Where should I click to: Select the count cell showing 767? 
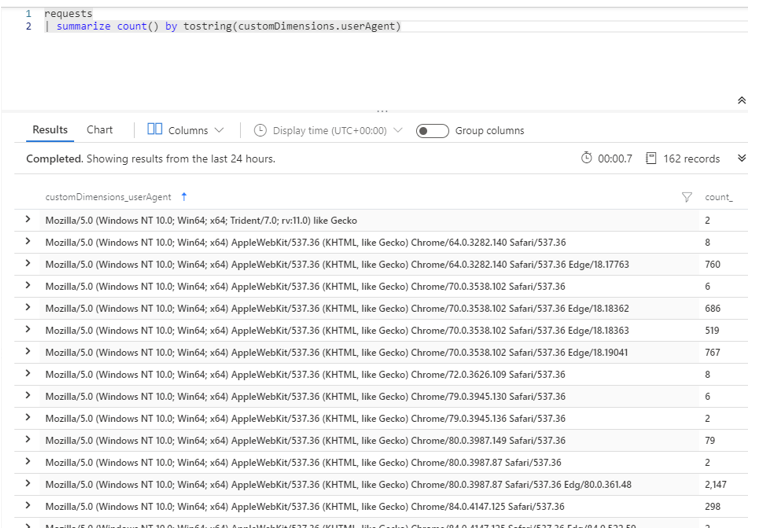(x=712, y=352)
